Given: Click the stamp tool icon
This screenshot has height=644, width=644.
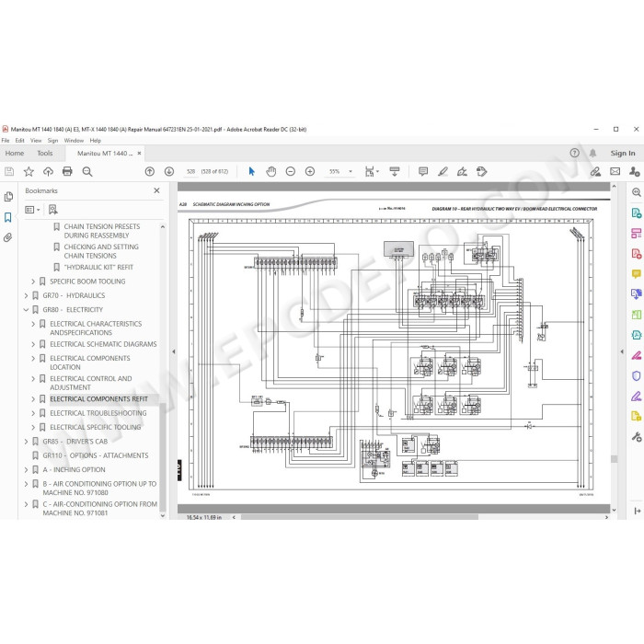Looking at the screenshot, I should click(x=482, y=171).
